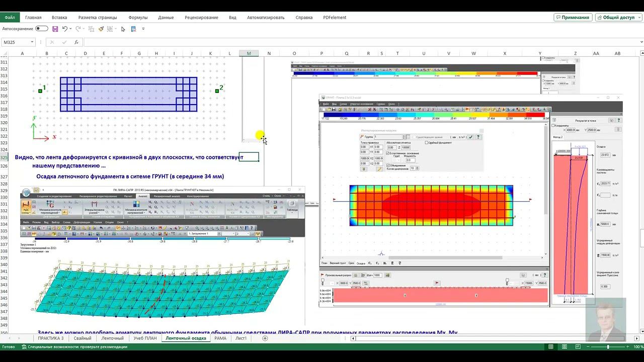Switch to the ПРАКТИКА 3 sheet tab
The width and height of the screenshot is (644, 362).
pos(51,338)
